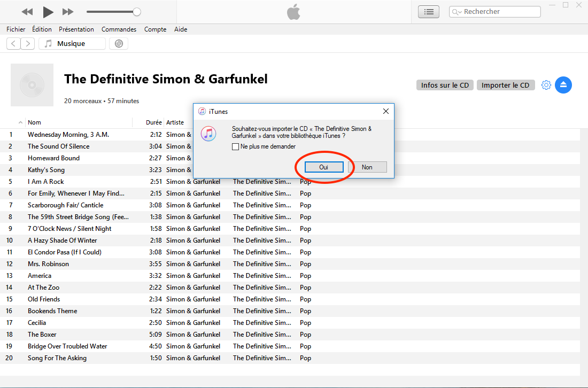Enable Ne plus me demander checkbox
Image resolution: width=588 pixels, height=388 pixels.
[236, 146]
